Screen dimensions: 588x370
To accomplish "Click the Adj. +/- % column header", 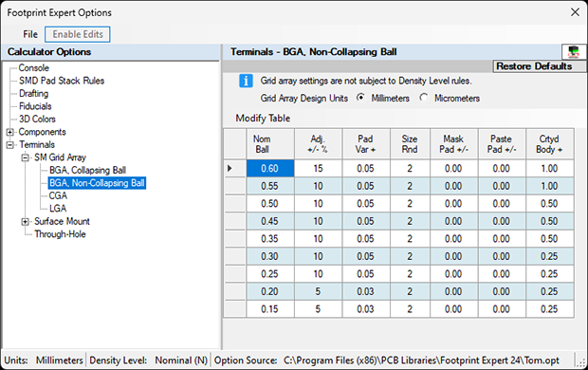I will tap(318, 144).
